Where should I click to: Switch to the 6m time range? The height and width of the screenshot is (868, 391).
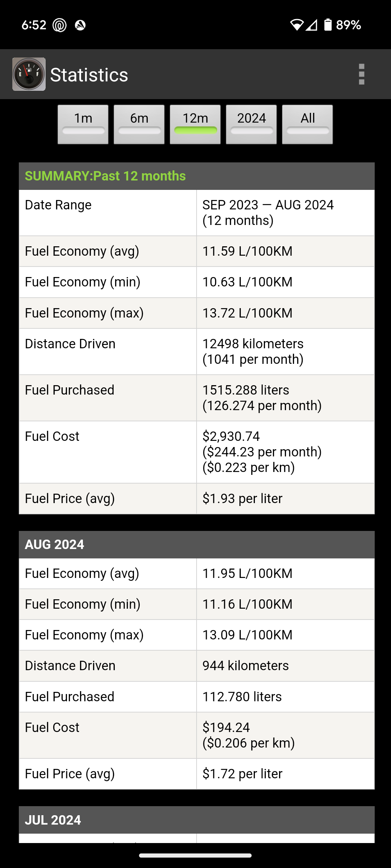(x=139, y=124)
